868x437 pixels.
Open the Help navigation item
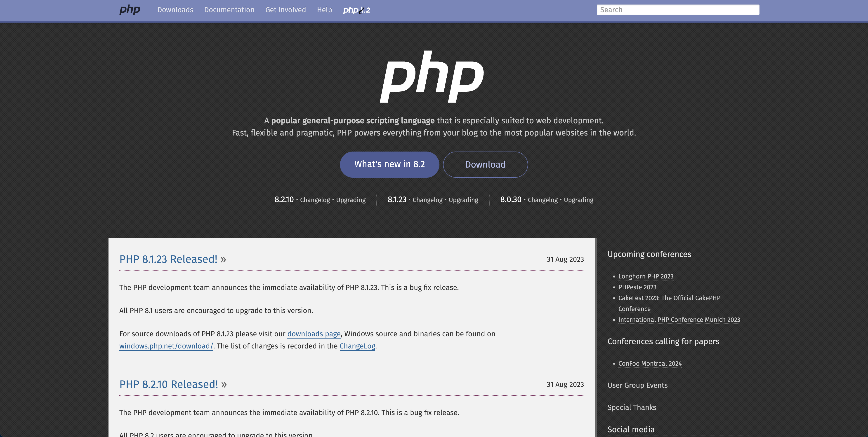point(324,10)
